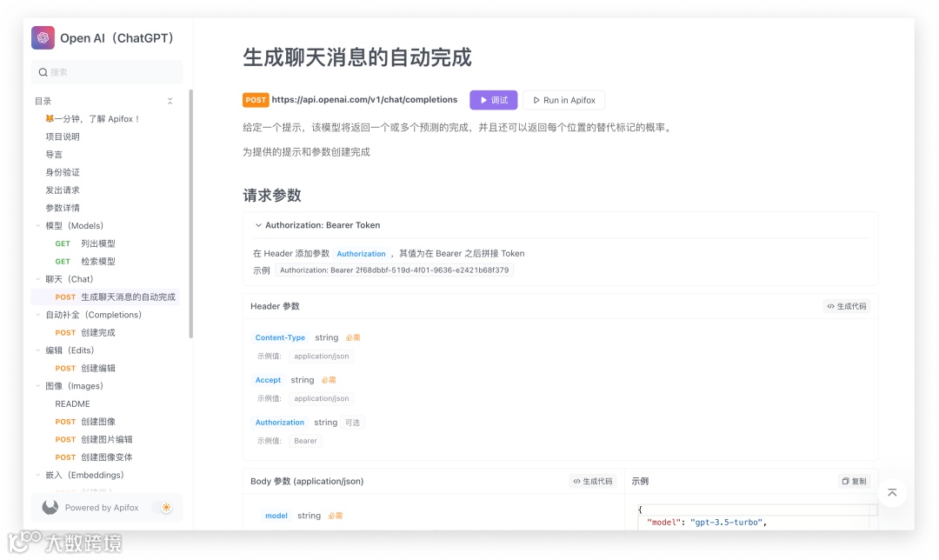
Task: Click the model body parameter name
Action: pyautogui.click(x=276, y=516)
